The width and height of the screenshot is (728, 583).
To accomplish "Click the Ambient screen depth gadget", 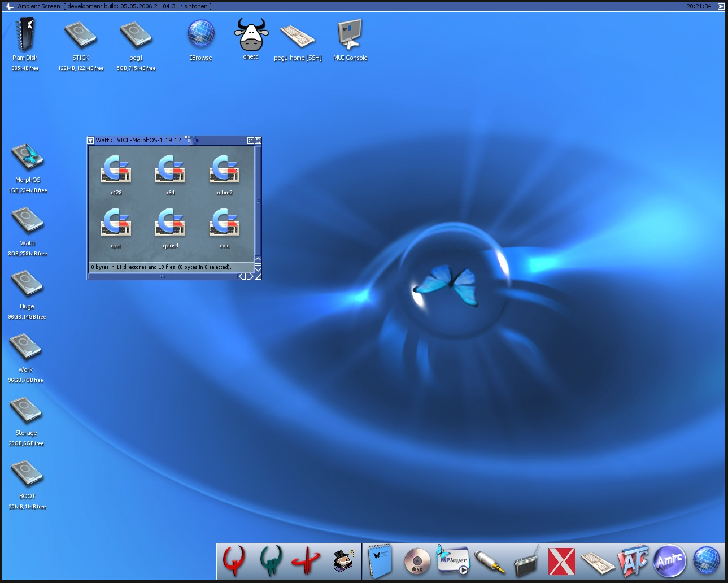I will tap(721, 6).
